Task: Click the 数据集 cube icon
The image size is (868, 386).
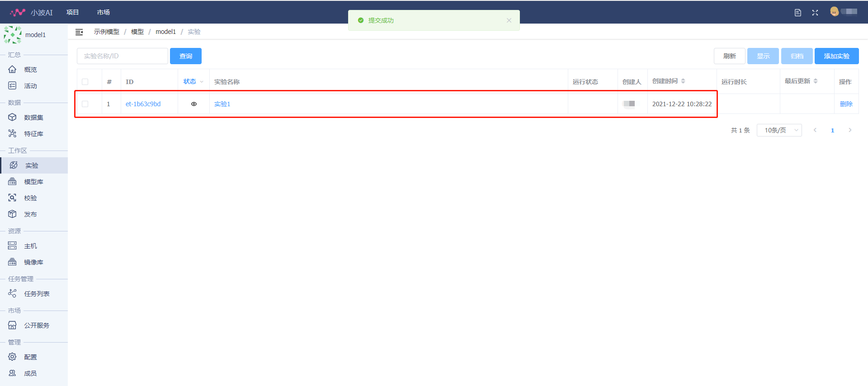Action: tap(12, 118)
